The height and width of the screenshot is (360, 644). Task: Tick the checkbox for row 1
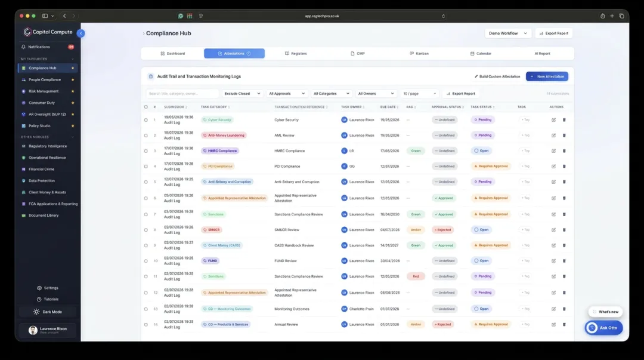click(146, 120)
